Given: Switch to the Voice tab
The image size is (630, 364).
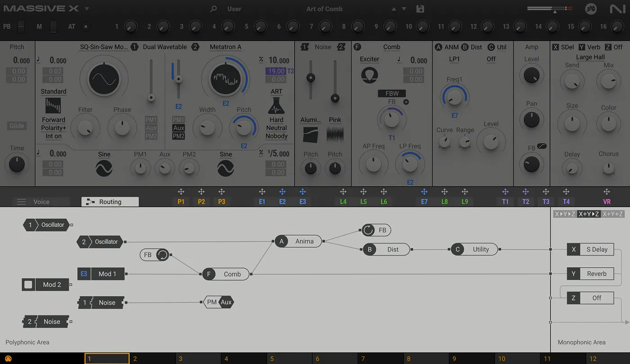Looking at the screenshot, I should 41,202.
